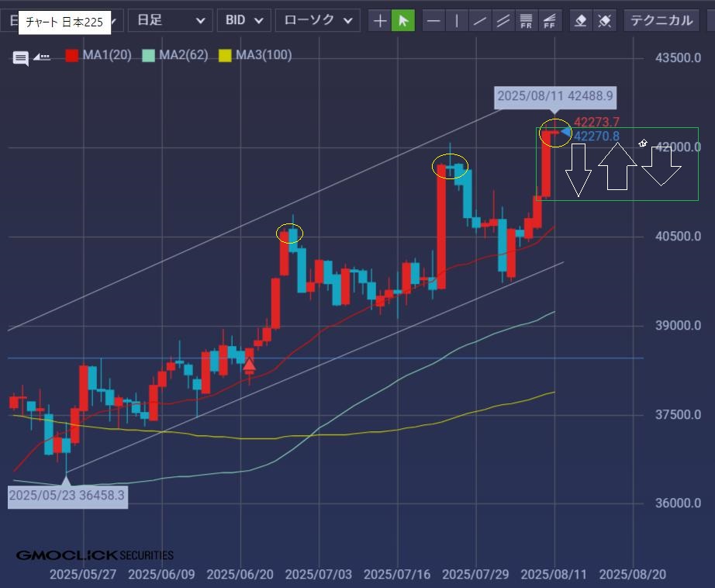The width and height of the screenshot is (715, 588).
Task: Select the Fibonacci retracement FR tool
Action: tap(527, 20)
